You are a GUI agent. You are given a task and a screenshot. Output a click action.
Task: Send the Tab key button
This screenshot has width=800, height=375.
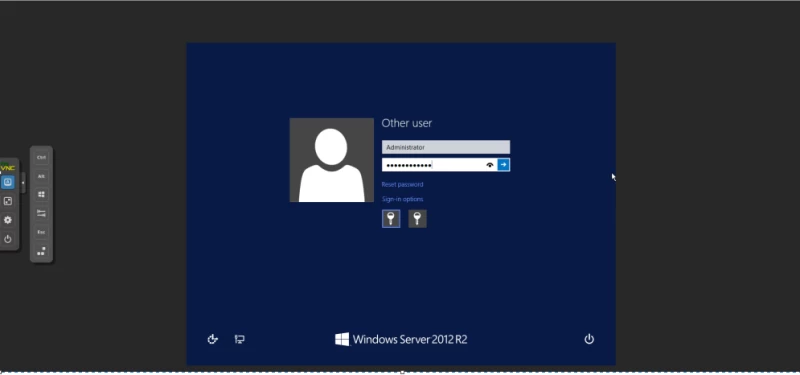(x=41, y=213)
